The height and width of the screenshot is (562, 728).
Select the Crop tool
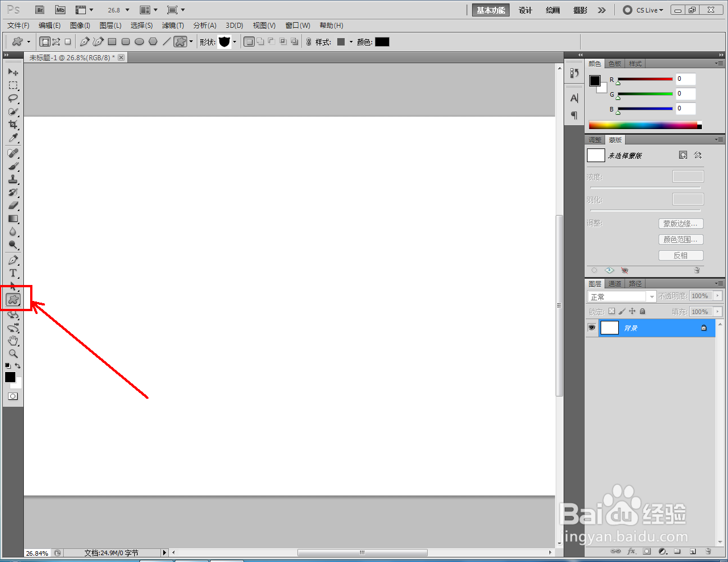pos(13,125)
